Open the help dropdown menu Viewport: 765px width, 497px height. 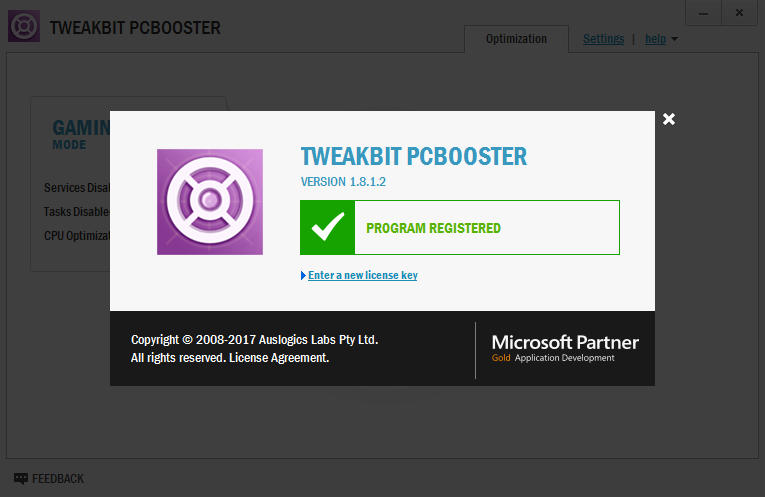[661, 39]
